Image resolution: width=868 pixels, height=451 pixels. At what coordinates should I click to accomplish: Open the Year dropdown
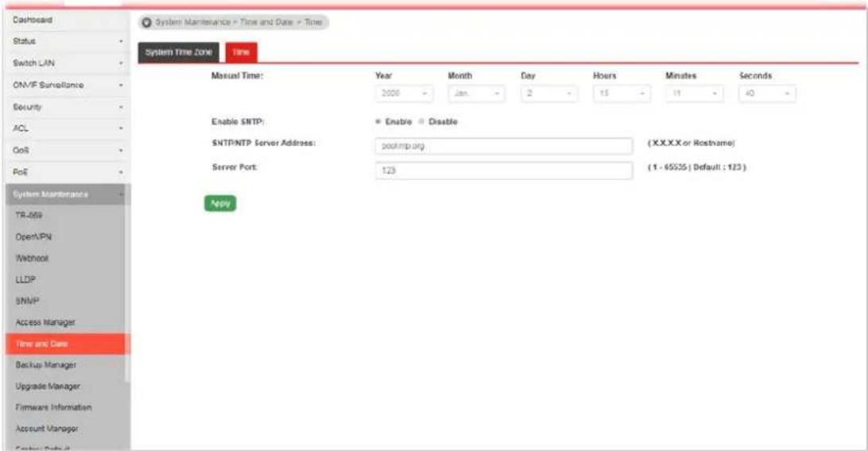[404, 94]
